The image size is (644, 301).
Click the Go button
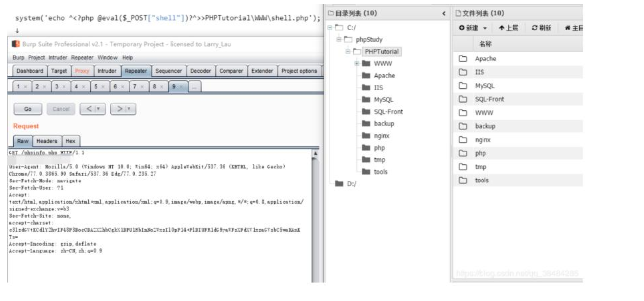[28, 109]
